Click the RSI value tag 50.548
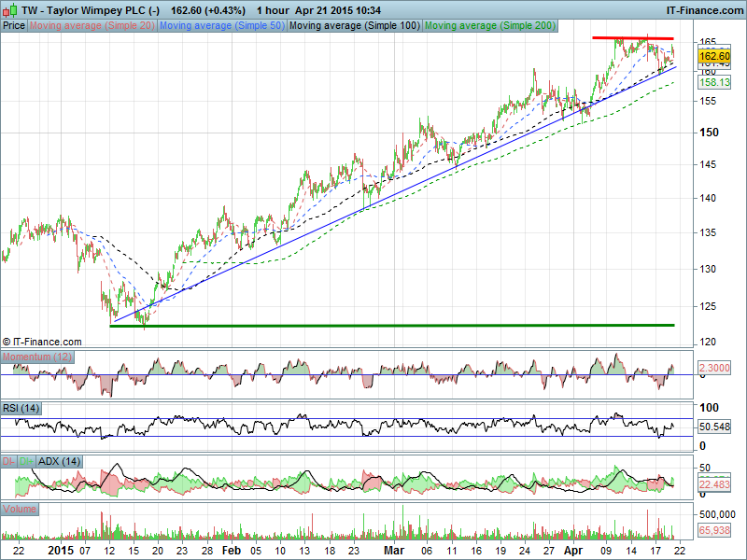The image size is (747, 560). [x=713, y=427]
